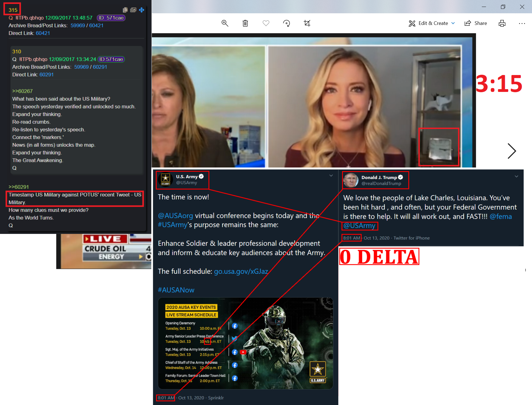Open Trump tweet options chevron
532x405 pixels.
(x=516, y=176)
